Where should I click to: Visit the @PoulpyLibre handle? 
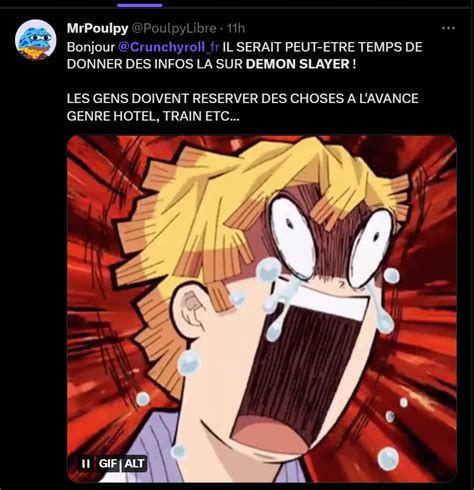point(174,28)
